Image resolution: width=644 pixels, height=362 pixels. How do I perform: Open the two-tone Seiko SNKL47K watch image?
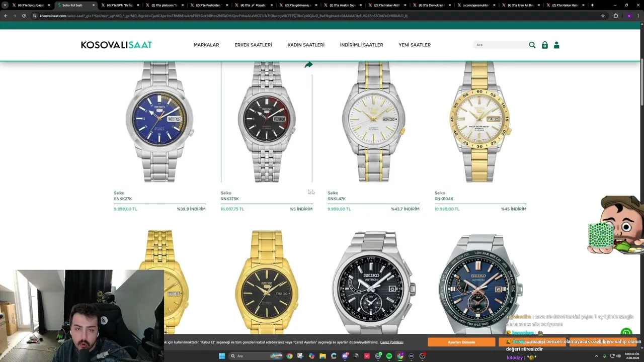pyautogui.click(x=373, y=122)
